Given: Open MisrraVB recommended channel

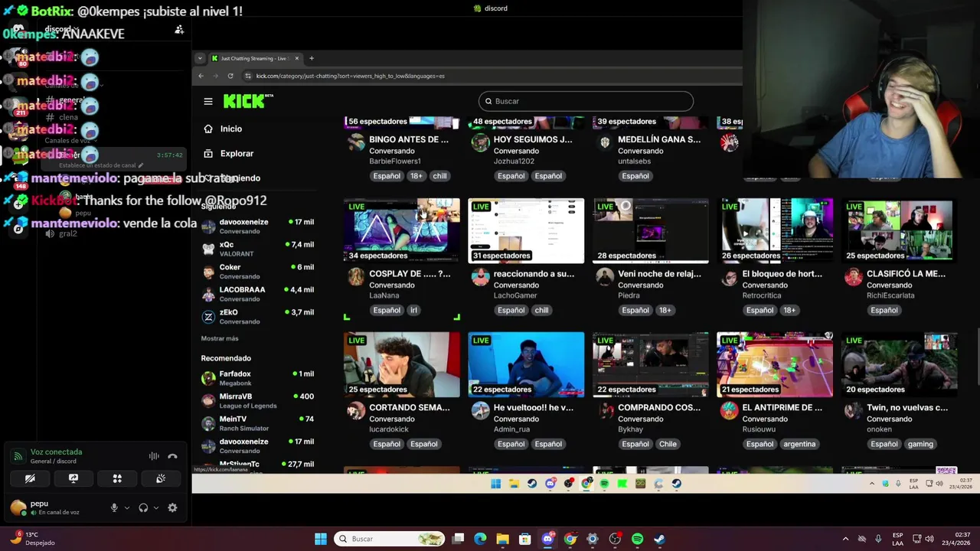Looking at the screenshot, I should [257, 400].
